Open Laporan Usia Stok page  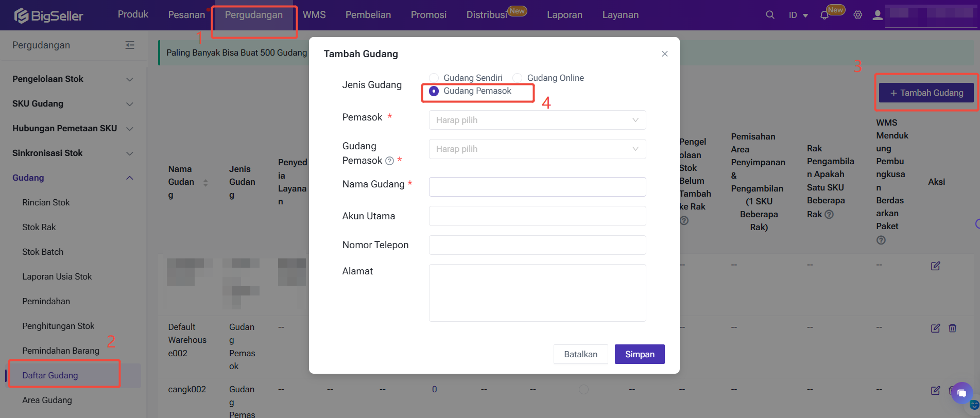pos(57,276)
